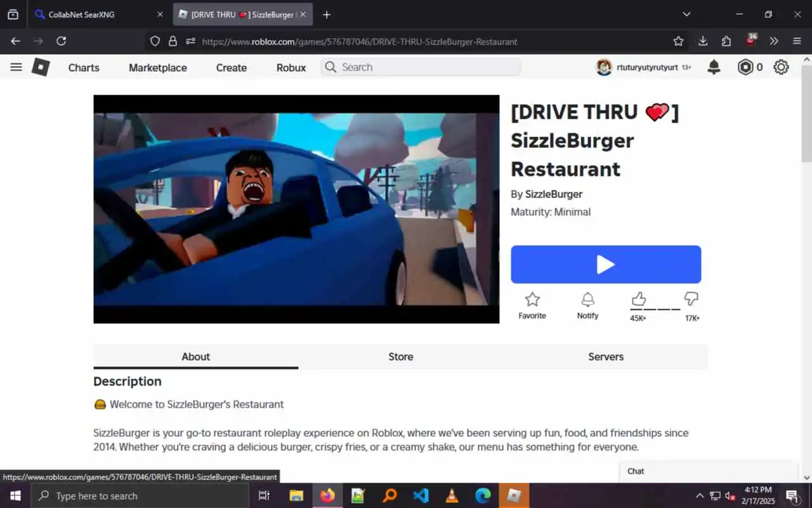
Task: Open the taskbar clock showing 4:12 PM
Action: tap(758, 496)
